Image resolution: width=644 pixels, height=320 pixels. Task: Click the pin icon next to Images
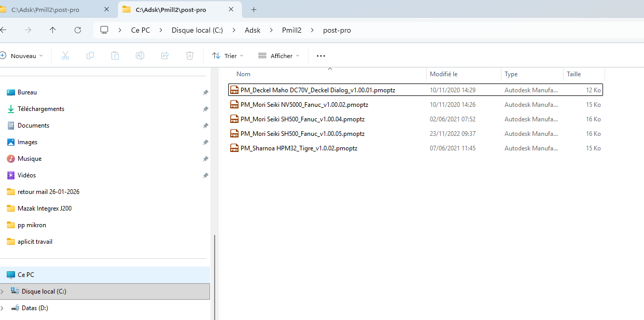coord(205,142)
